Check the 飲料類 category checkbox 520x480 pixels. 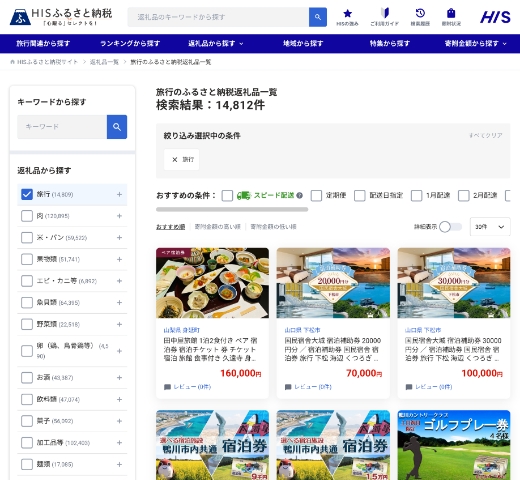(27, 399)
